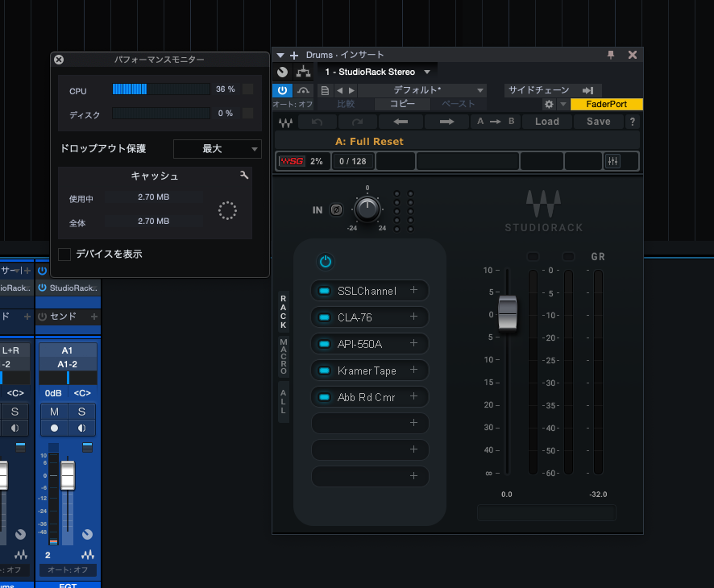
Task: Click the yellow FaderPort button
Action: coord(607,104)
